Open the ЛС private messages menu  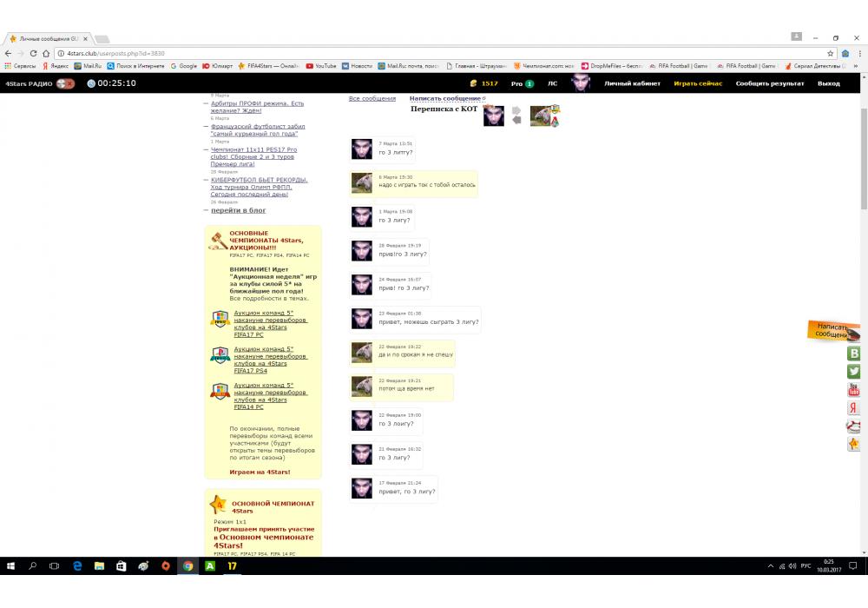click(552, 83)
